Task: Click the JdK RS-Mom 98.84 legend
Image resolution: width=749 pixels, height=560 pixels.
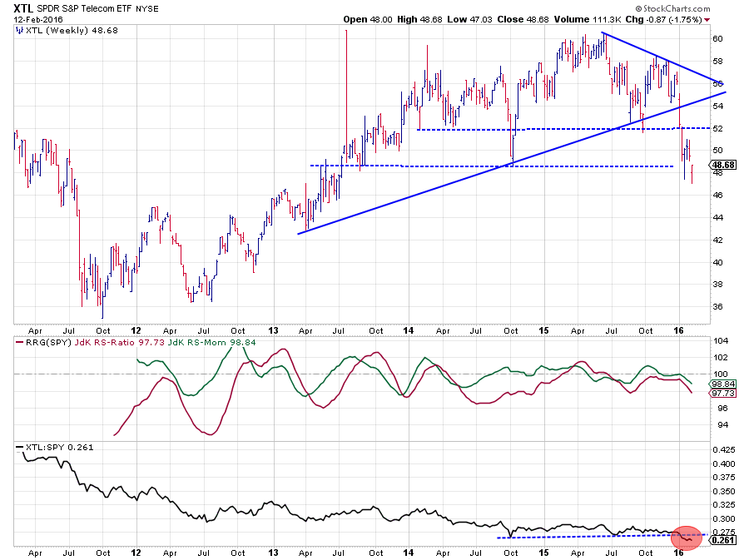Action: pos(211,343)
